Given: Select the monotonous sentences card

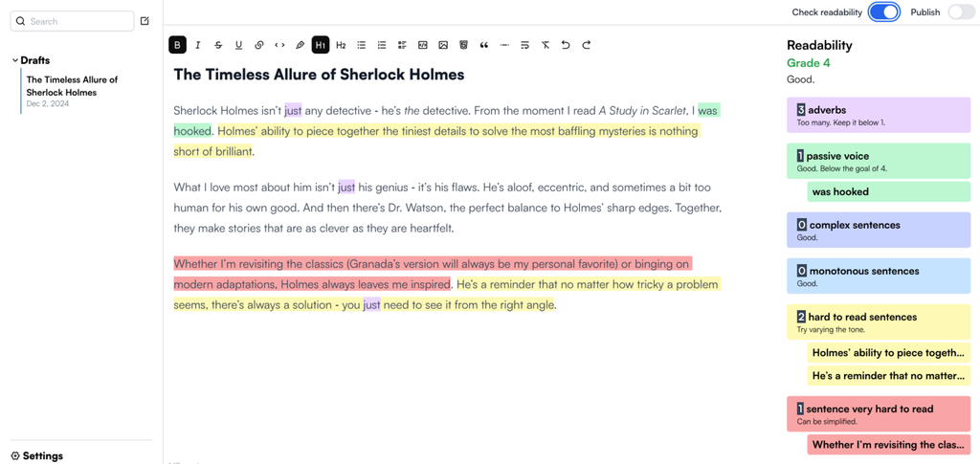Looking at the screenshot, I should (879, 276).
